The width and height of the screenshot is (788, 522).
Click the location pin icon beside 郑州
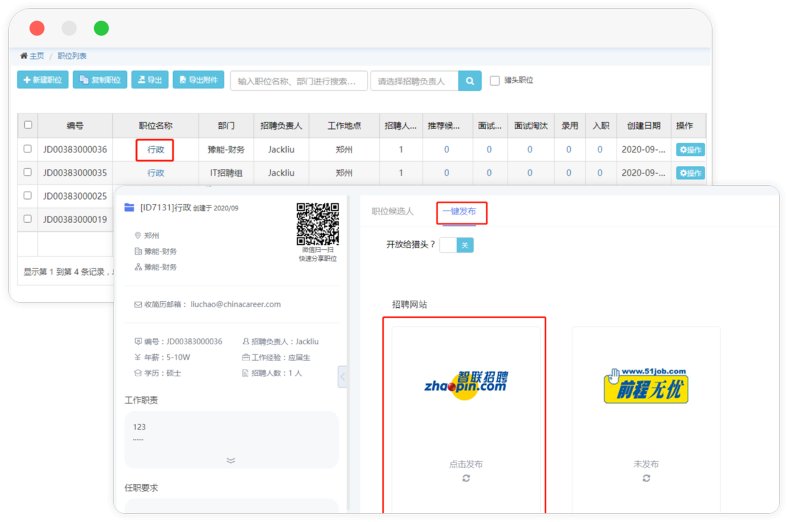coord(138,235)
